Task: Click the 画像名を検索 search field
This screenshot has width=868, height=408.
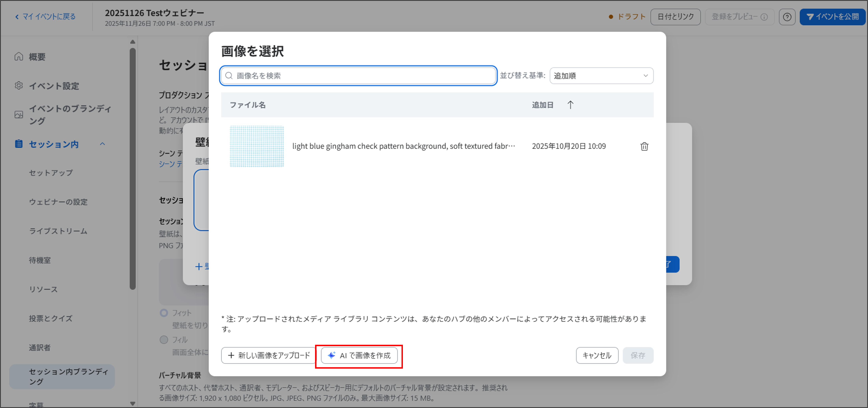Action: (x=359, y=75)
